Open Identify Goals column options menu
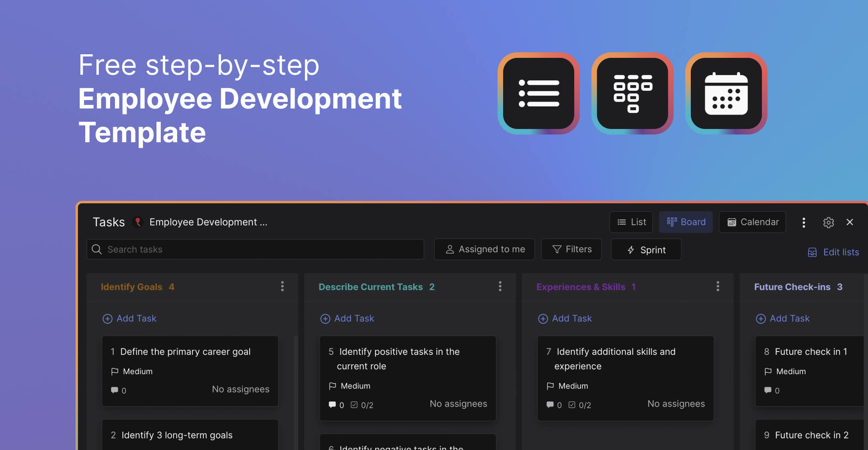The height and width of the screenshot is (450, 868). pyautogui.click(x=283, y=286)
